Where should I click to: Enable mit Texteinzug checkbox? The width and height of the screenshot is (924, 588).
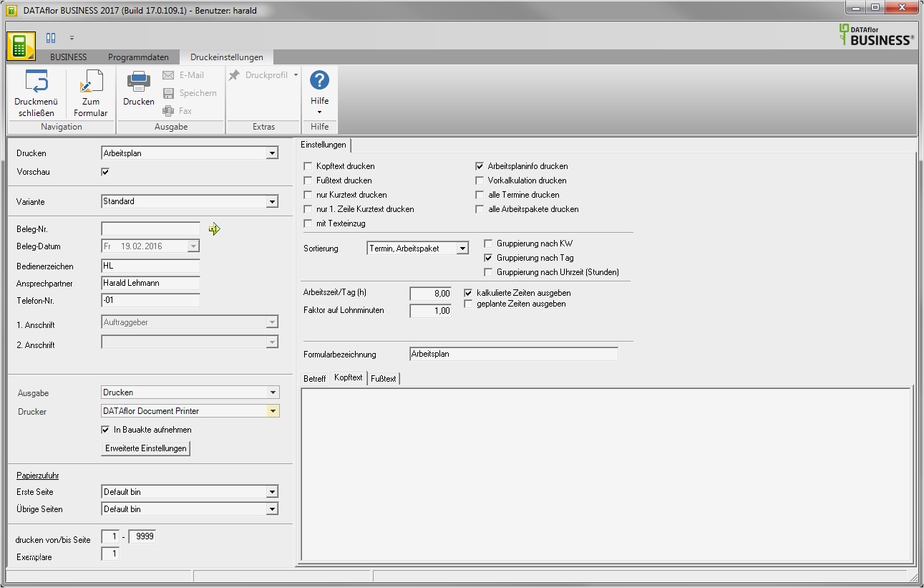[x=308, y=223]
